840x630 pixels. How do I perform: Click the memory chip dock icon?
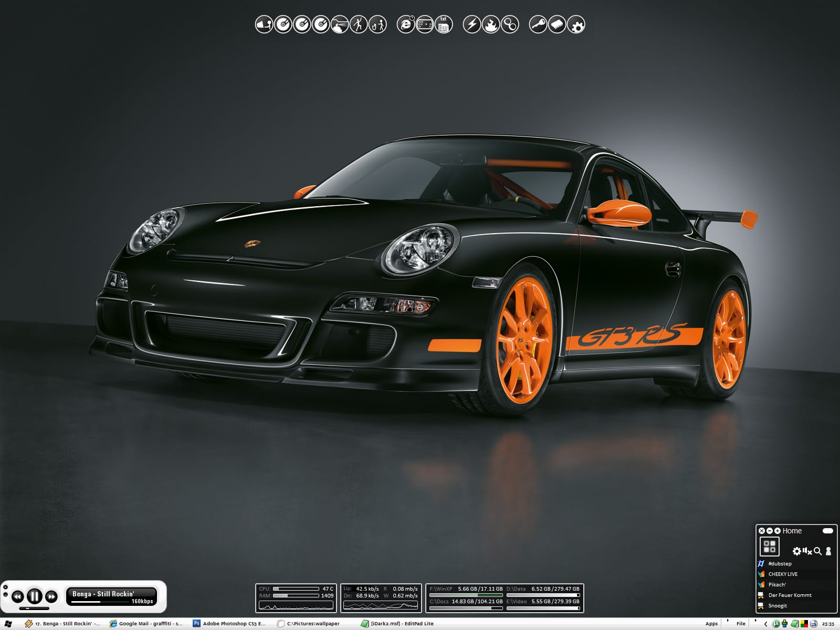[x=557, y=24]
